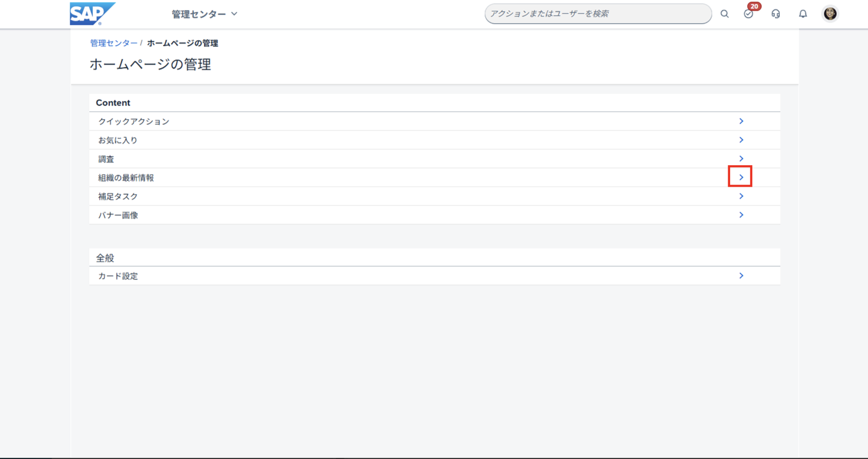Click the arrow next to お気に入り
The image size is (868, 459).
click(741, 140)
